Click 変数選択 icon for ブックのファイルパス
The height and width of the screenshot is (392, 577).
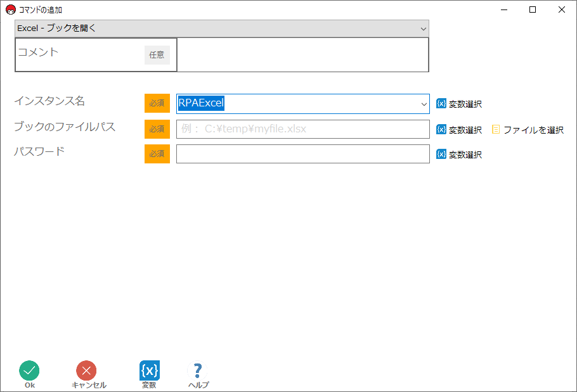(x=441, y=129)
